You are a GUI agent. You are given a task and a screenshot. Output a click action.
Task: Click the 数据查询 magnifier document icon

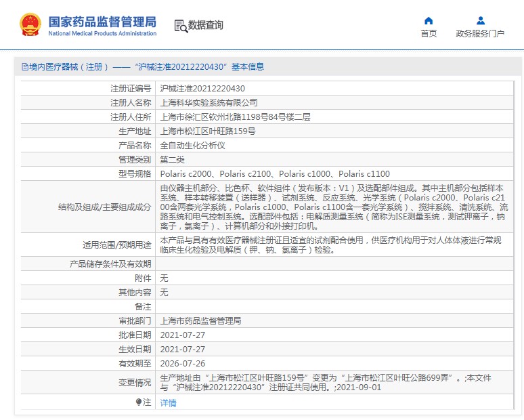point(181,26)
